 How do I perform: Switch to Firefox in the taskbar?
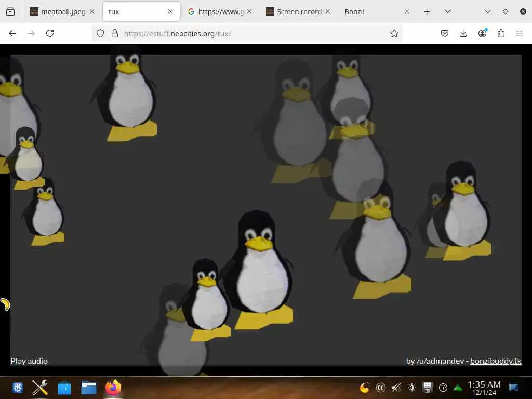(113, 388)
